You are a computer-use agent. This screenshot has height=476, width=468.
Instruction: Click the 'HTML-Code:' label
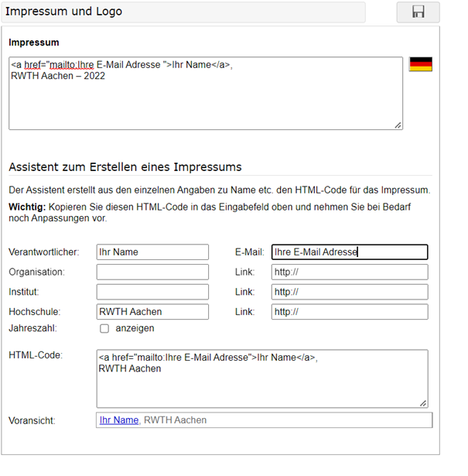tap(36, 355)
